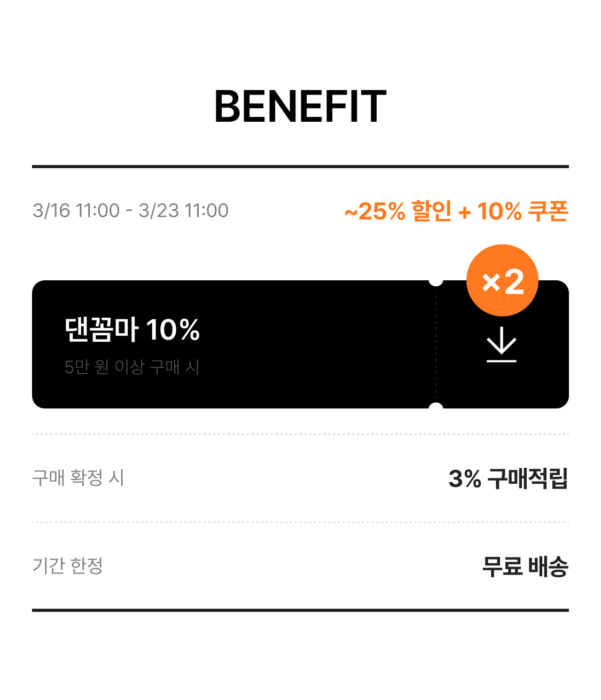Click the 3/16 11:00 - 3/23 11:00 period text
Image resolution: width=601 pixels, height=700 pixels.
[130, 211]
